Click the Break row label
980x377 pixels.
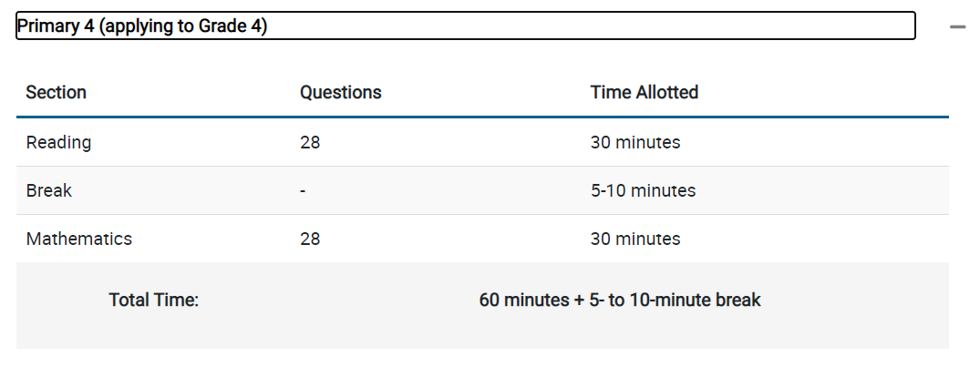48,190
